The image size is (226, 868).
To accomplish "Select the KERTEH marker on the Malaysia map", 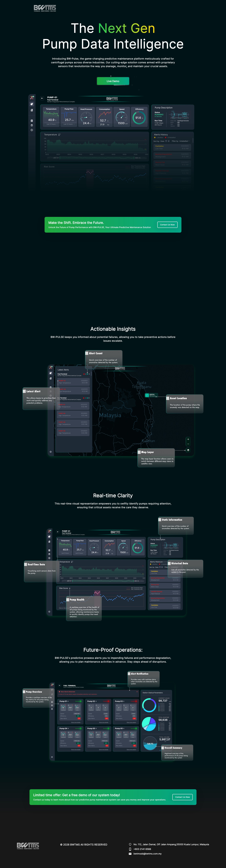I will 151,395.
